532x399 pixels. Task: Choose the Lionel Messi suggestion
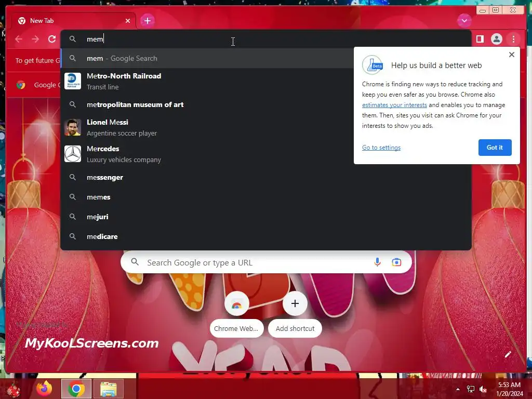[x=207, y=128]
